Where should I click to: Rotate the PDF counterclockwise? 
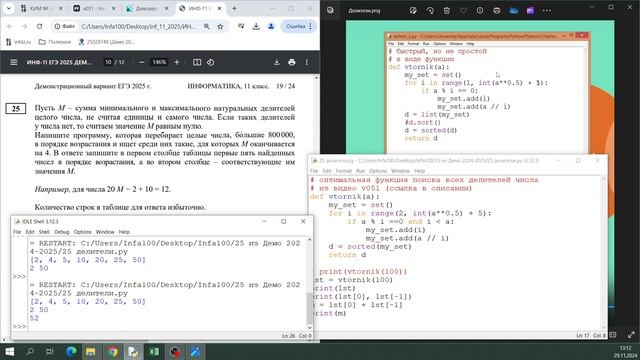point(211,62)
